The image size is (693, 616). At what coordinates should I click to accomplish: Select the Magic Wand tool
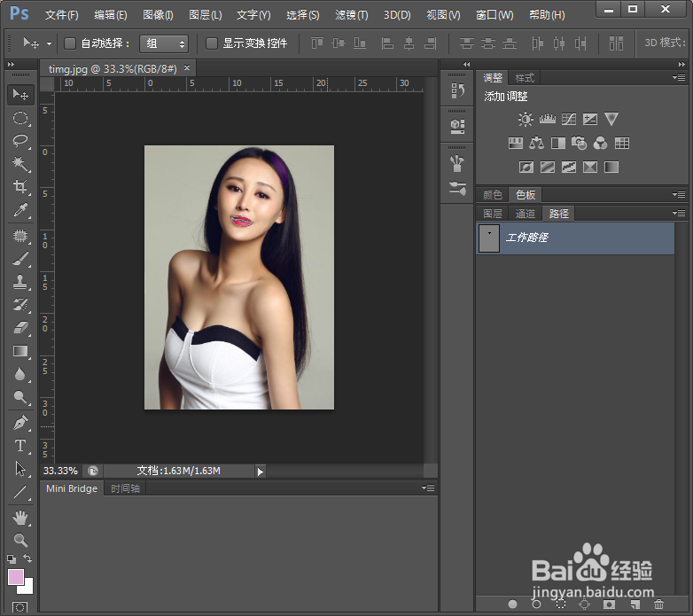click(x=20, y=164)
